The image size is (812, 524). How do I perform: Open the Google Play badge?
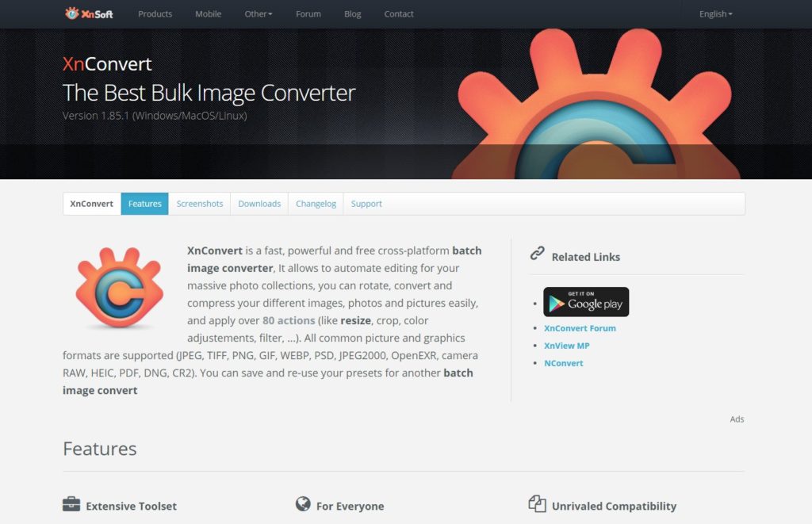(586, 302)
